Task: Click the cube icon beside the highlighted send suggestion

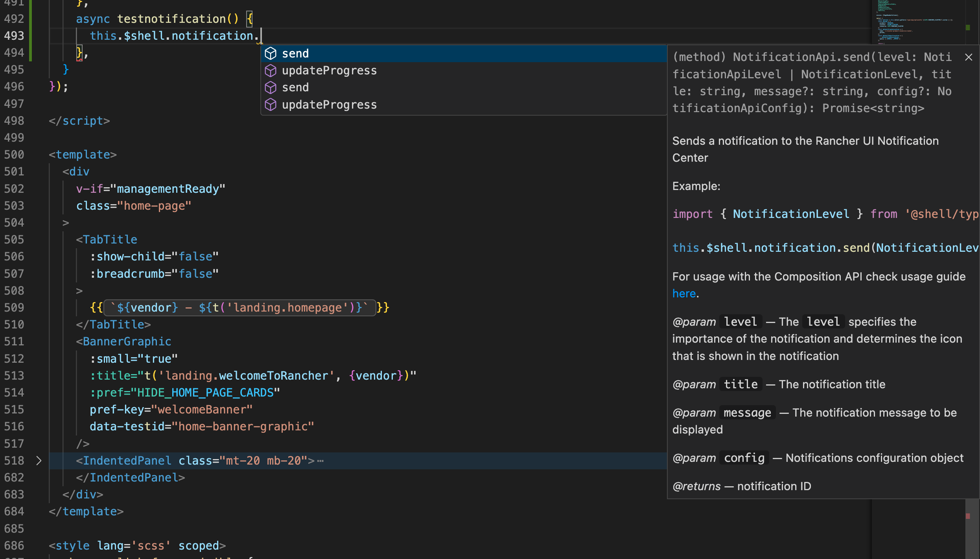Action: click(x=271, y=54)
